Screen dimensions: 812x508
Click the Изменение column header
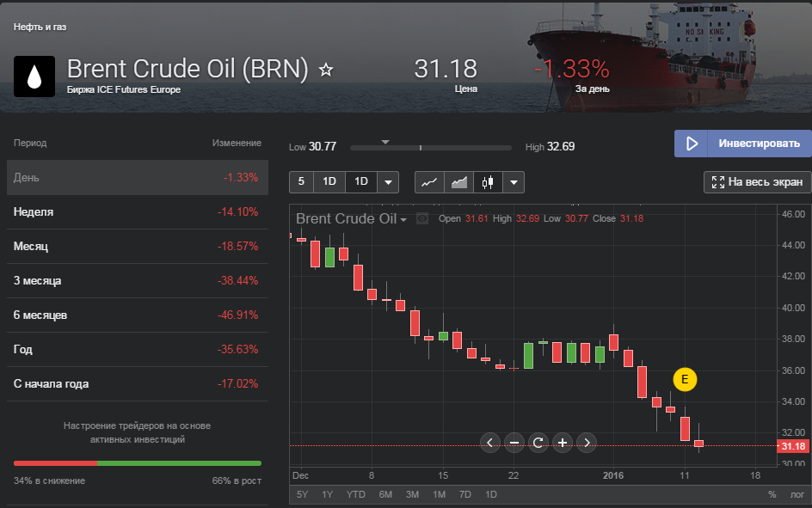tap(237, 143)
